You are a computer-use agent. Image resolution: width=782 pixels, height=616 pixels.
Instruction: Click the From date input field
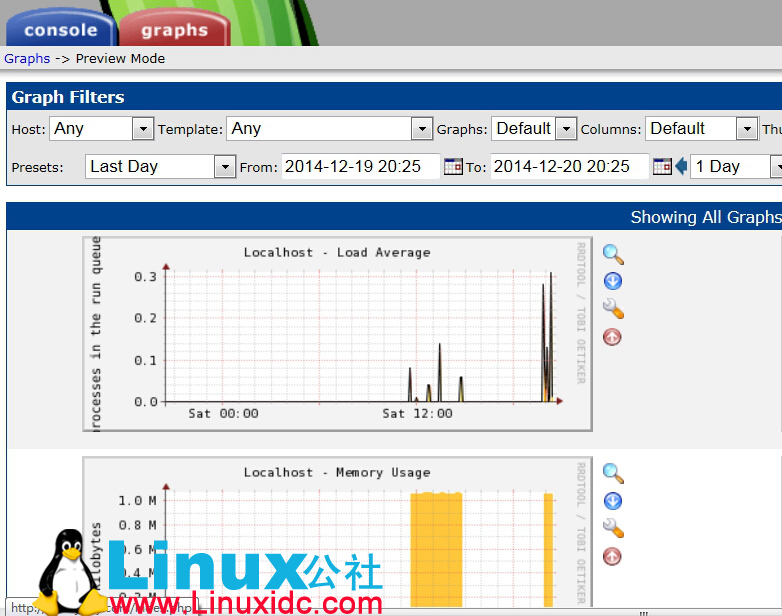pos(360,167)
